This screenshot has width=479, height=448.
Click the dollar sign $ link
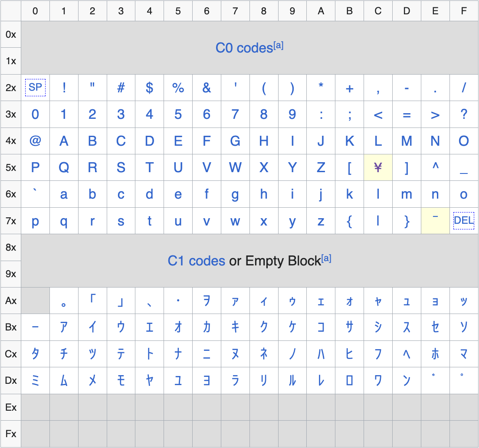(149, 88)
